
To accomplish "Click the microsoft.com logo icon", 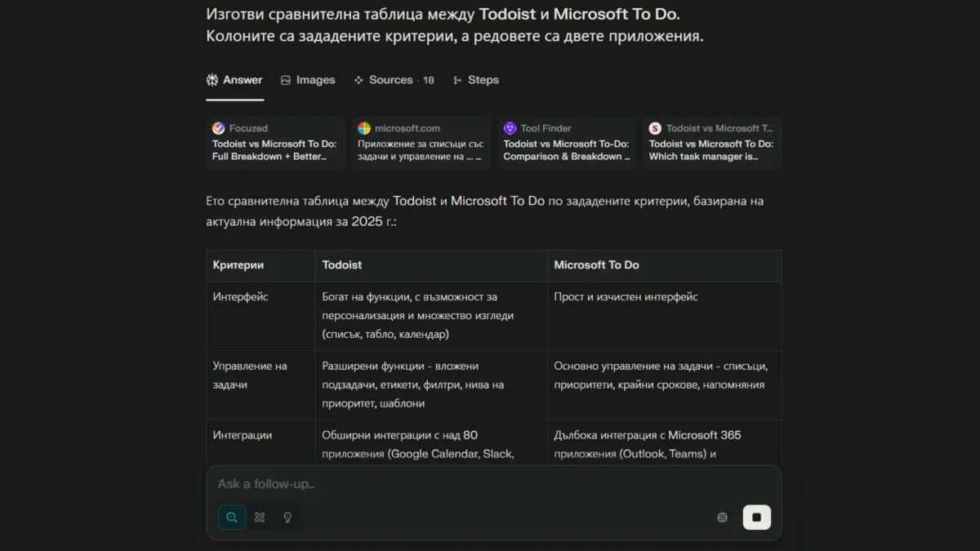I will (x=364, y=128).
